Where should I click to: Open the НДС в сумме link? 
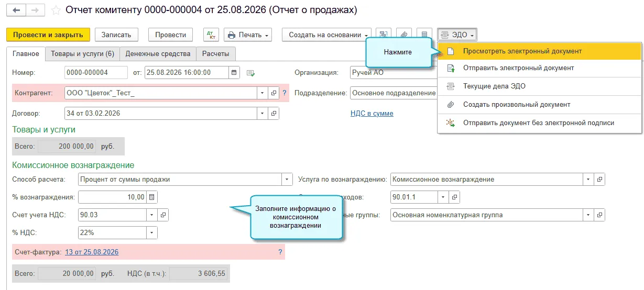[372, 113]
